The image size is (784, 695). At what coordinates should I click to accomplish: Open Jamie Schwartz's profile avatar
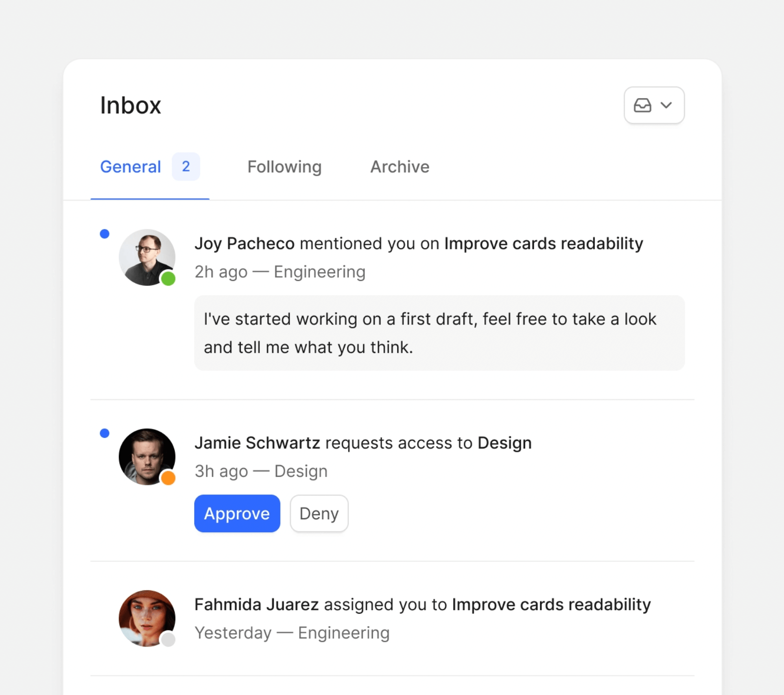146,456
